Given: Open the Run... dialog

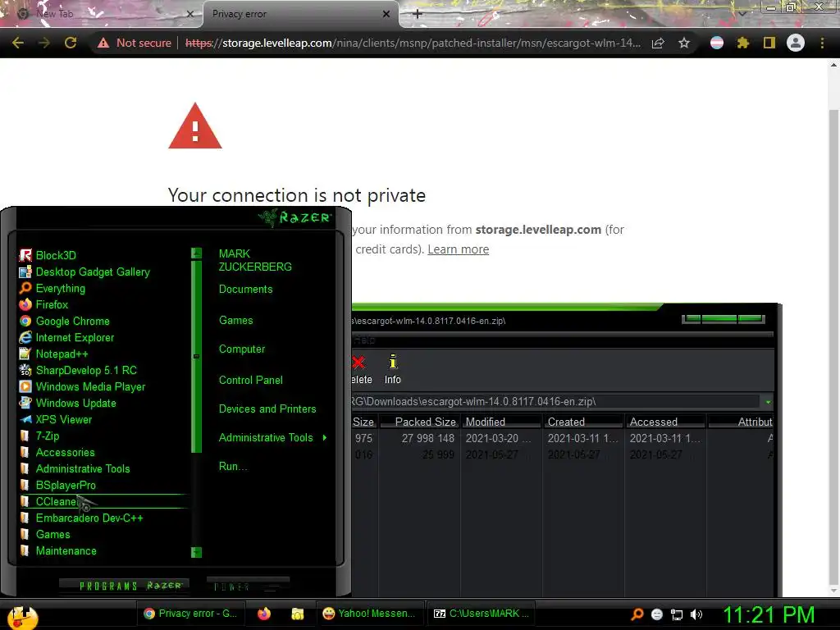Looking at the screenshot, I should click(233, 466).
